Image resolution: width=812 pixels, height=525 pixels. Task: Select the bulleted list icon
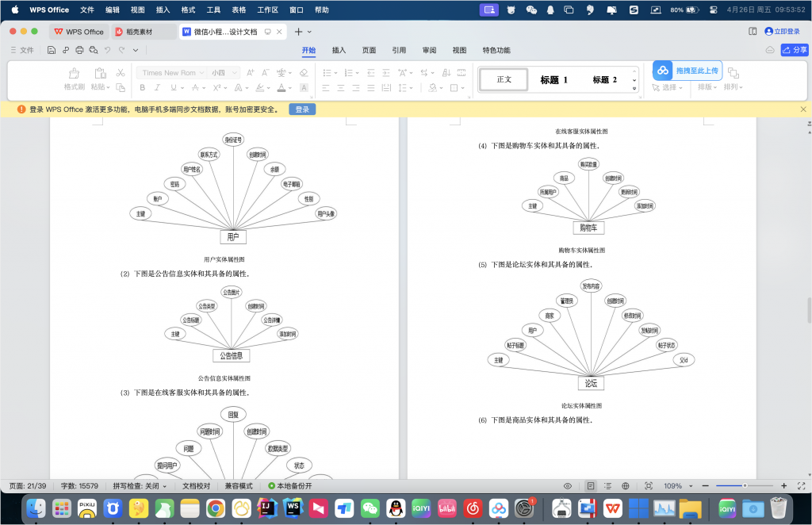coord(327,73)
